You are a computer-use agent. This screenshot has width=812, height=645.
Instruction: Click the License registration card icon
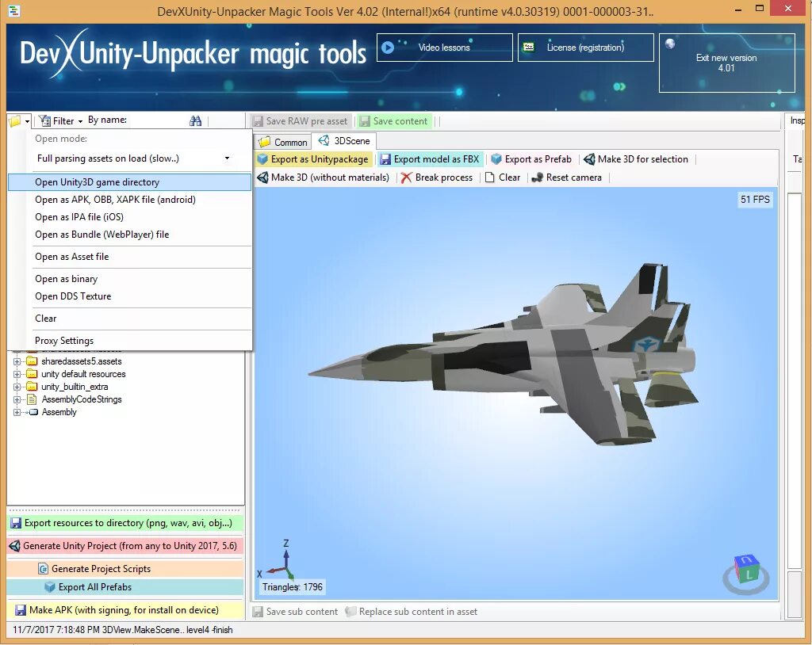pos(529,48)
